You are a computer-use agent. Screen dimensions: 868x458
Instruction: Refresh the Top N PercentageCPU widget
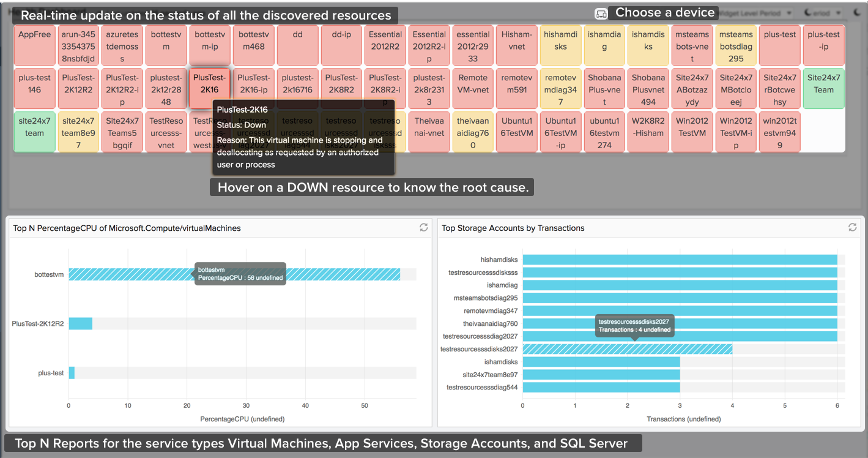point(423,228)
